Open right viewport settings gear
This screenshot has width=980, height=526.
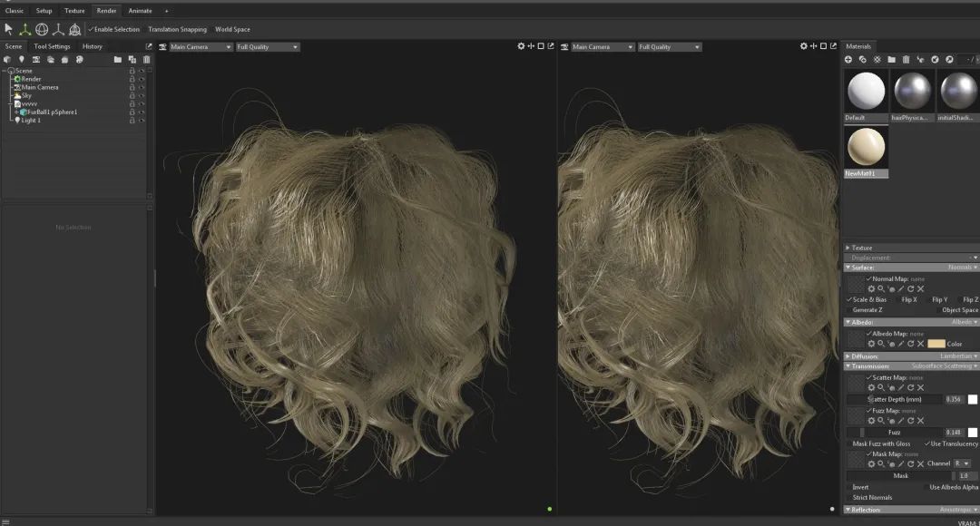pyautogui.click(x=804, y=46)
